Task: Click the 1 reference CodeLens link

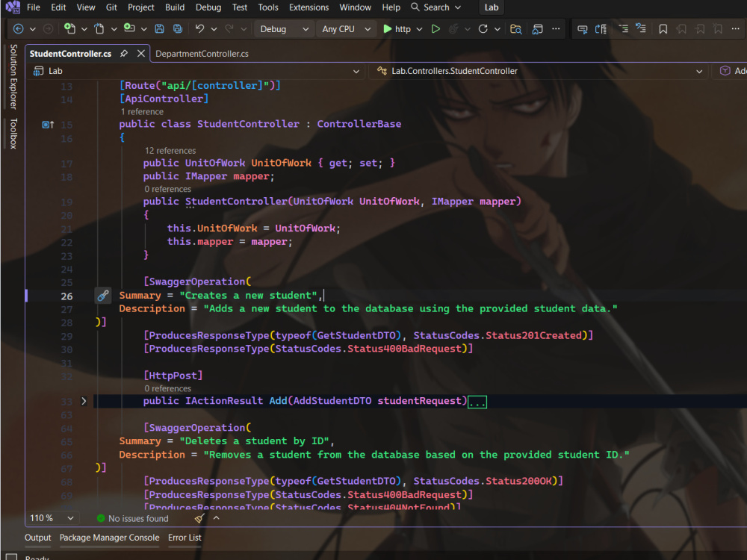Action: pos(142,111)
